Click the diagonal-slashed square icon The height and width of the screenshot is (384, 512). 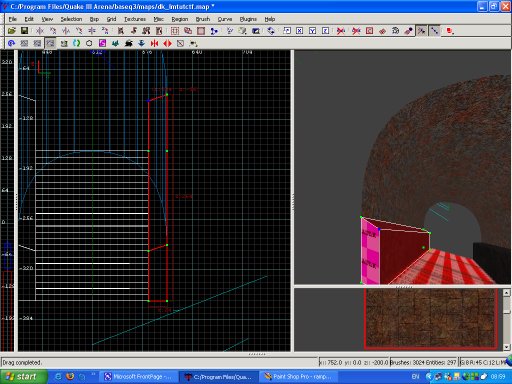[180, 43]
